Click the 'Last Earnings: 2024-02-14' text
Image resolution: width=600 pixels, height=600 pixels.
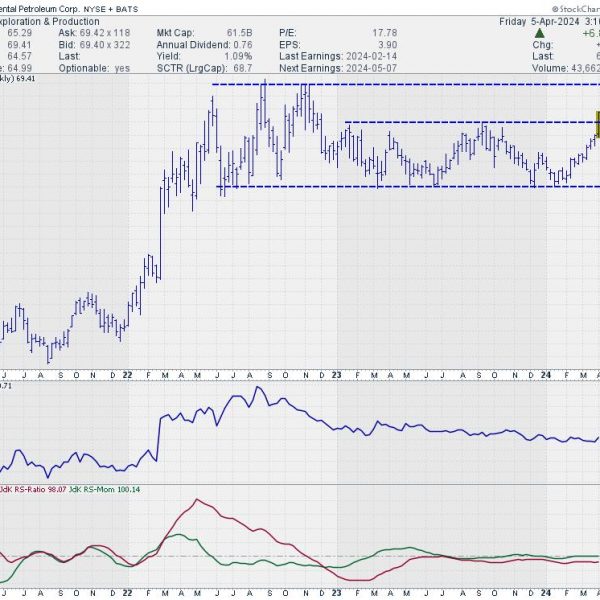point(338,56)
